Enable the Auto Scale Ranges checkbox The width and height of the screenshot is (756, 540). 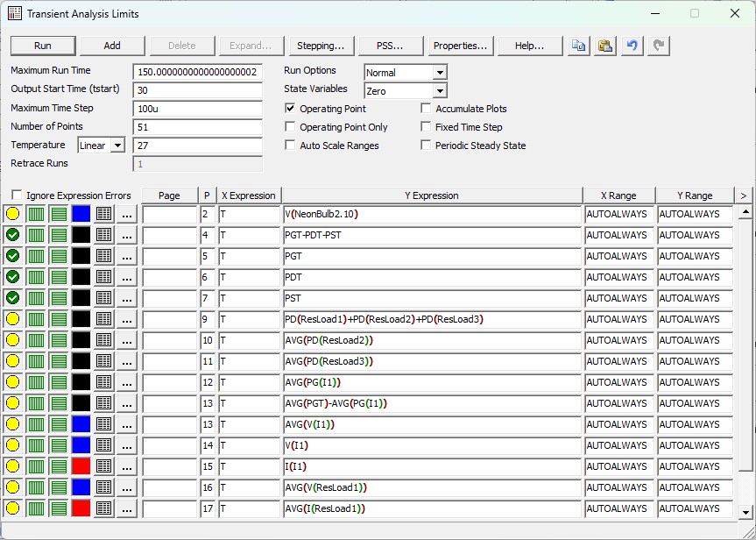point(291,146)
